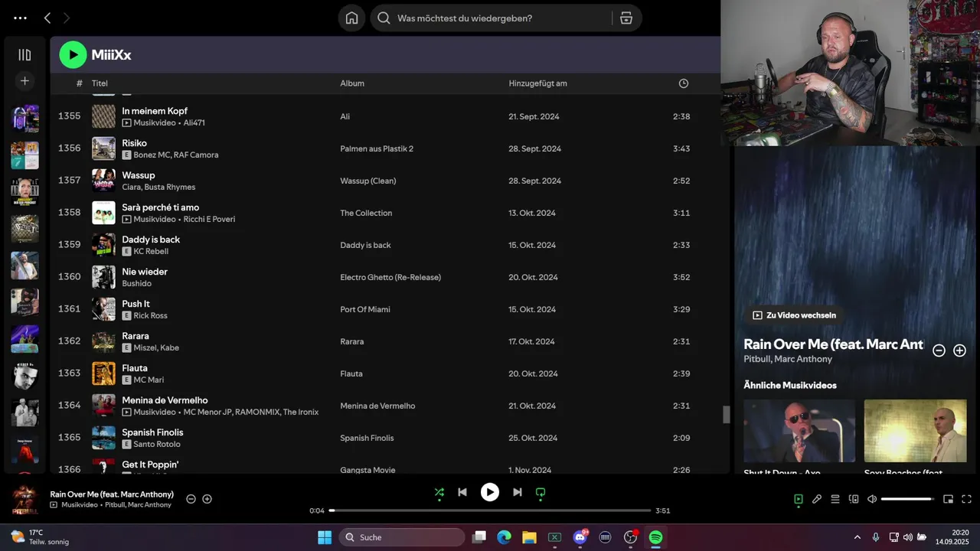
Task: Open 'Sexy Beaches' similar video thumbnail
Action: pyautogui.click(x=915, y=431)
